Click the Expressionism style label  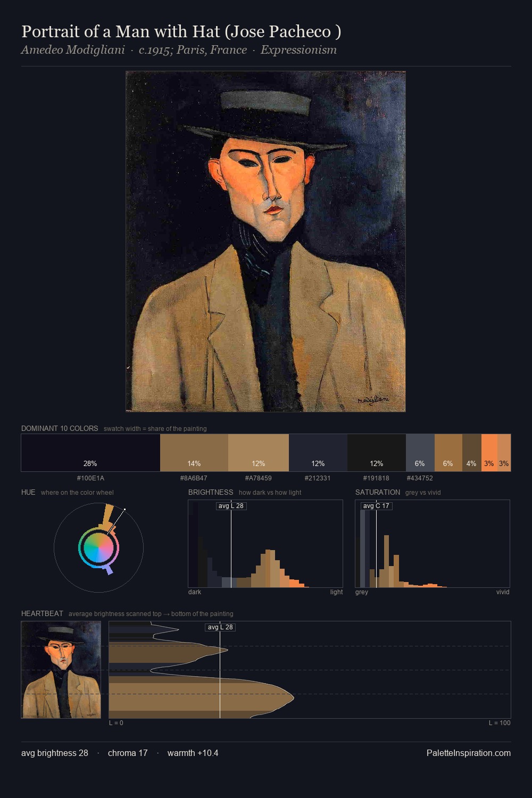(x=298, y=50)
